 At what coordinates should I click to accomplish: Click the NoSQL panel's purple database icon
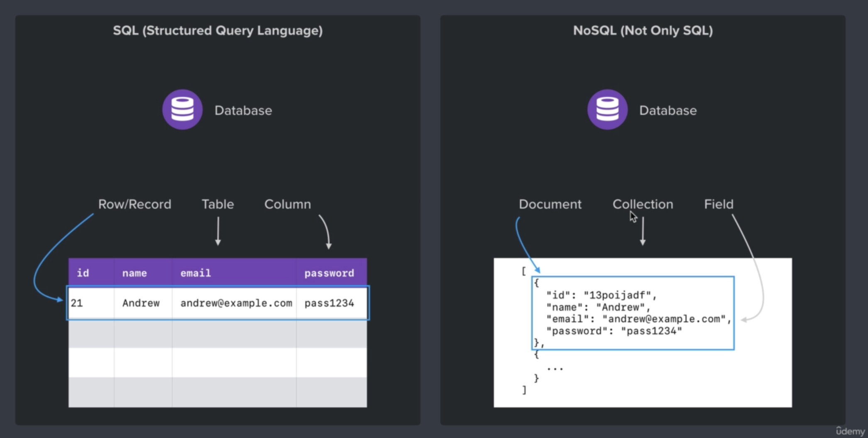[x=607, y=110]
